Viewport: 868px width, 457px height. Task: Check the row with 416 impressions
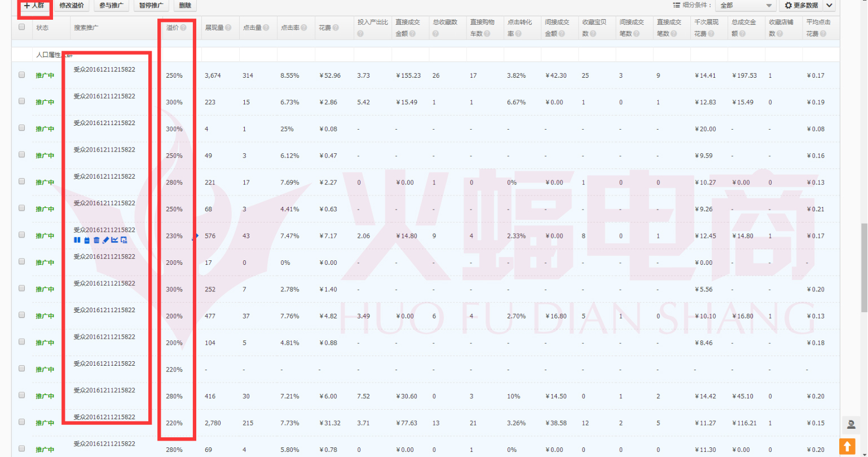(x=21, y=395)
